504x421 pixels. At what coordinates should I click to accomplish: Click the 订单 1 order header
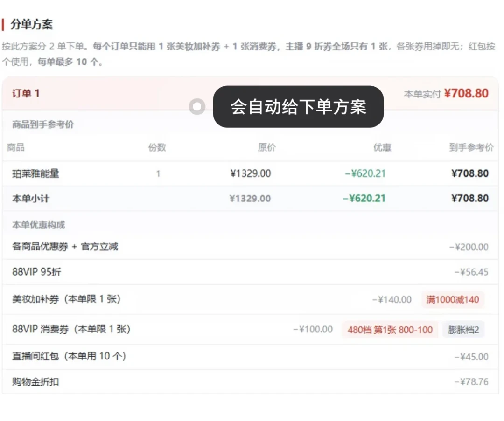click(26, 93)
